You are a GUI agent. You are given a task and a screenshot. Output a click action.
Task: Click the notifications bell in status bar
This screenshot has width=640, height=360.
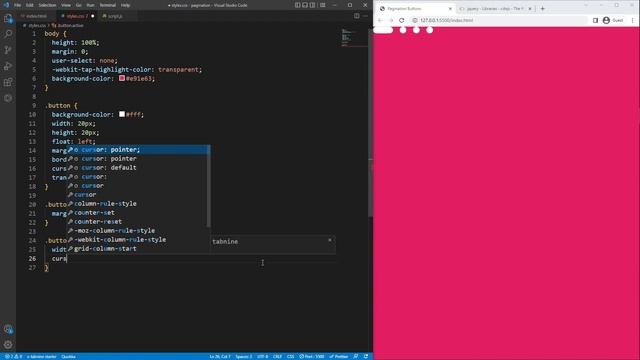click(x=366, y=356)
